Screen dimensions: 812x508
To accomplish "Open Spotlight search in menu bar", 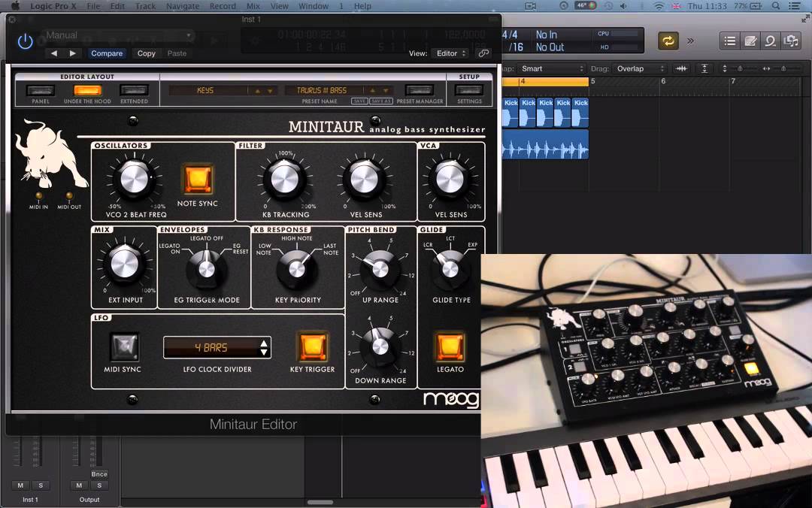I will click(x=776, y=6).
